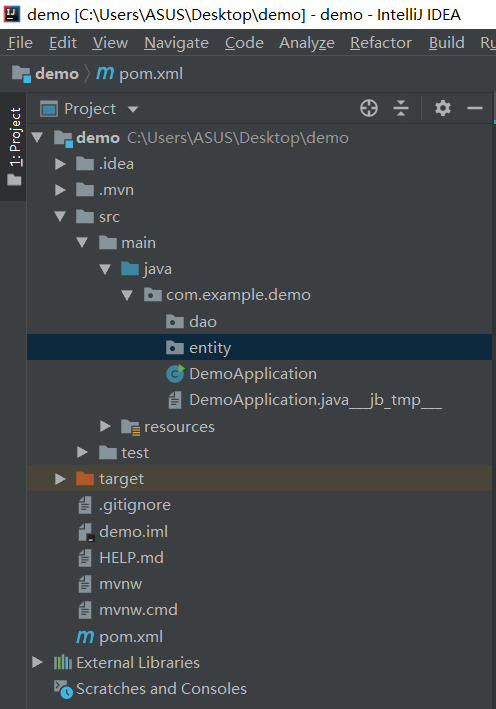Click the entity package icon

175,348
